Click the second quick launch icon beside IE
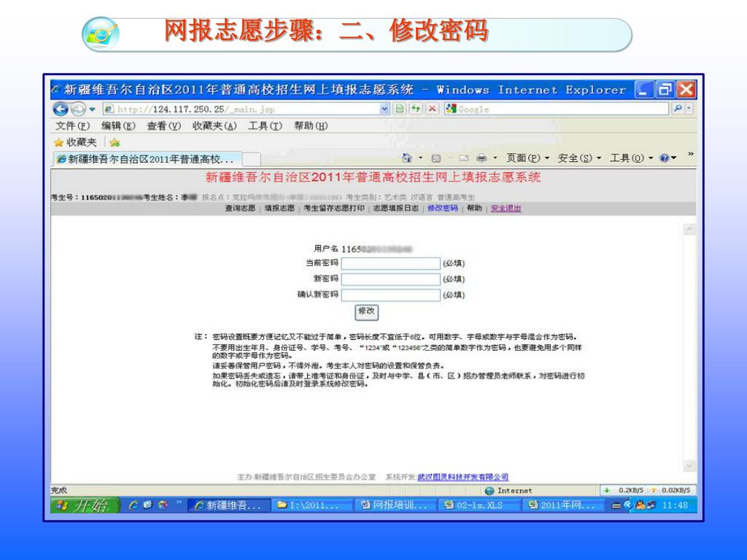The width and height of the screenshot is (747, 560). (x=148, y=505)
